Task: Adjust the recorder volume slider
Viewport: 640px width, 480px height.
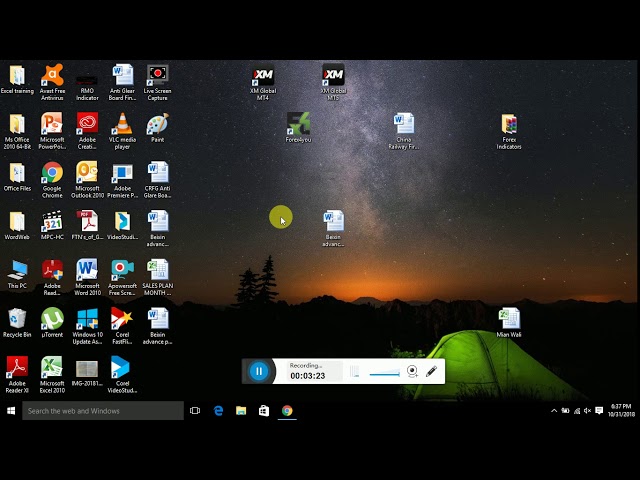Action: coord(384,373)
